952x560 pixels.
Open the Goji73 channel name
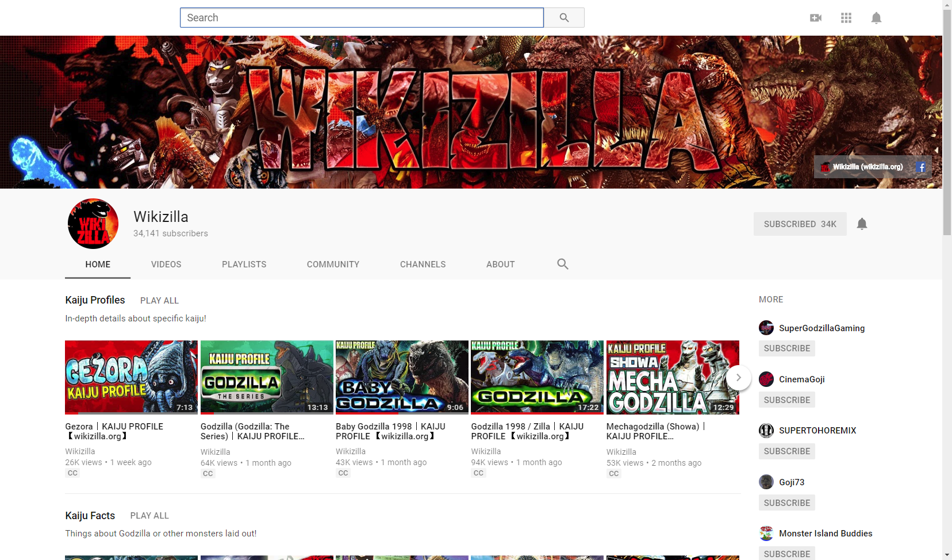[x=792, y=482]
